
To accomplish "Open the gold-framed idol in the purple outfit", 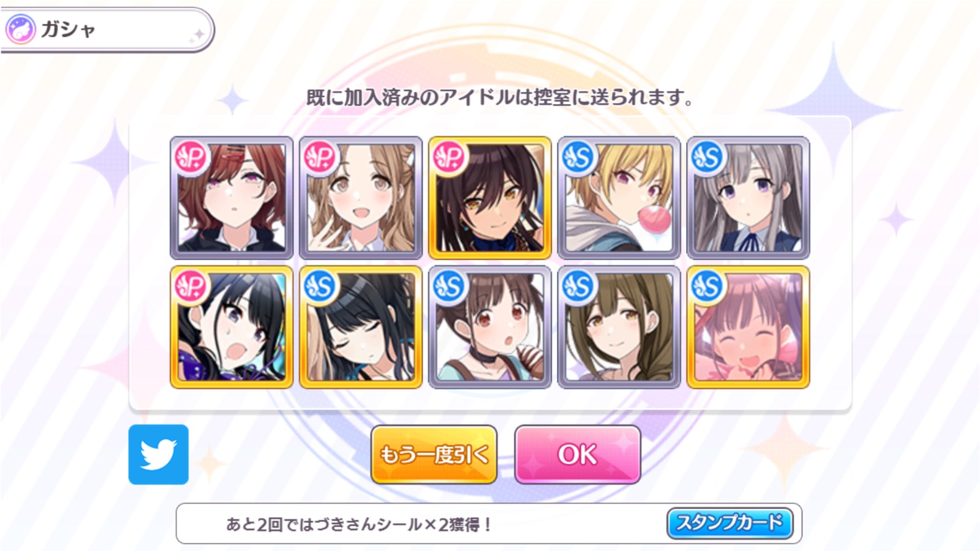I will click(232, 327).
